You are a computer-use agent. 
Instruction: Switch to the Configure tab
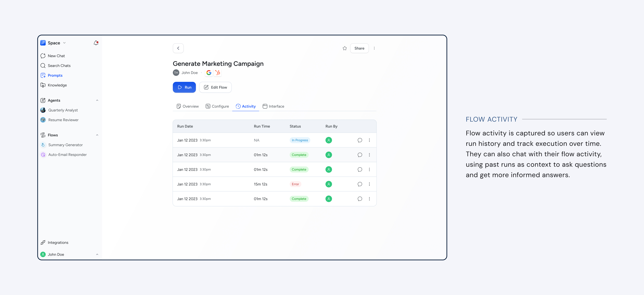217,106
